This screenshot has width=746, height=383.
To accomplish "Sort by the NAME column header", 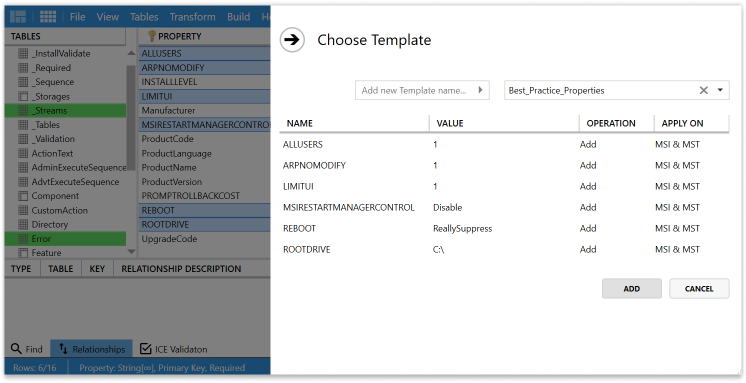I will point(354,123).
